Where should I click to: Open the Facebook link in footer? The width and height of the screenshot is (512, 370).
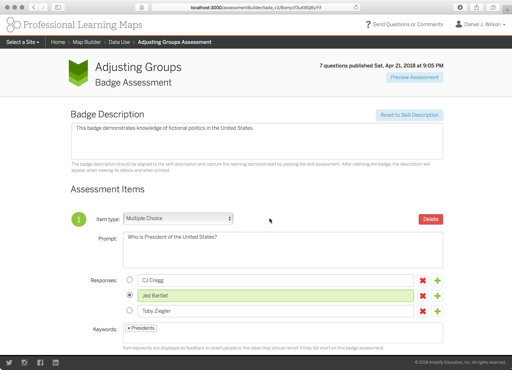point(40,363)
